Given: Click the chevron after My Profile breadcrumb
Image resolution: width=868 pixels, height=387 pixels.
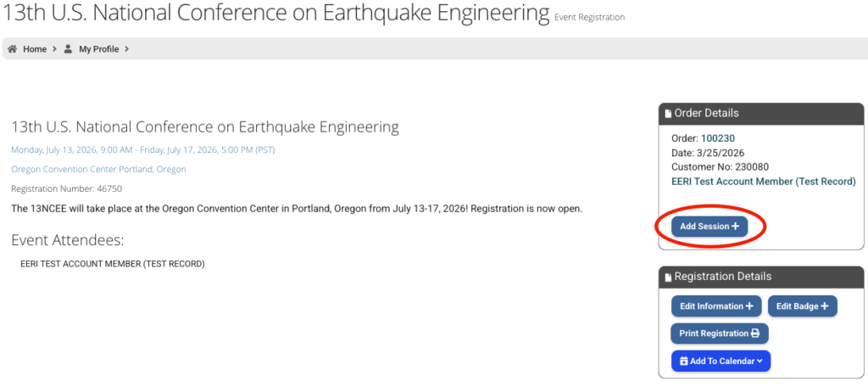Looking at the screenshot, I should point(126,49).
